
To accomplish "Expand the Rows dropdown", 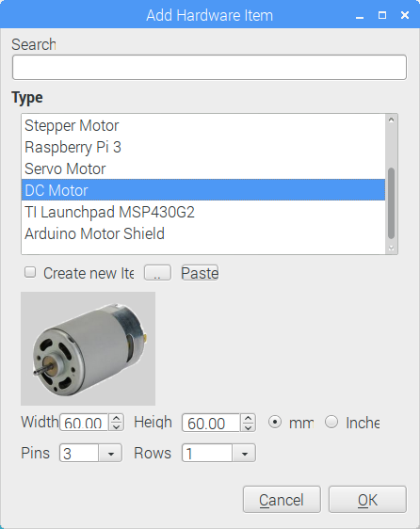I will [244, 453].
